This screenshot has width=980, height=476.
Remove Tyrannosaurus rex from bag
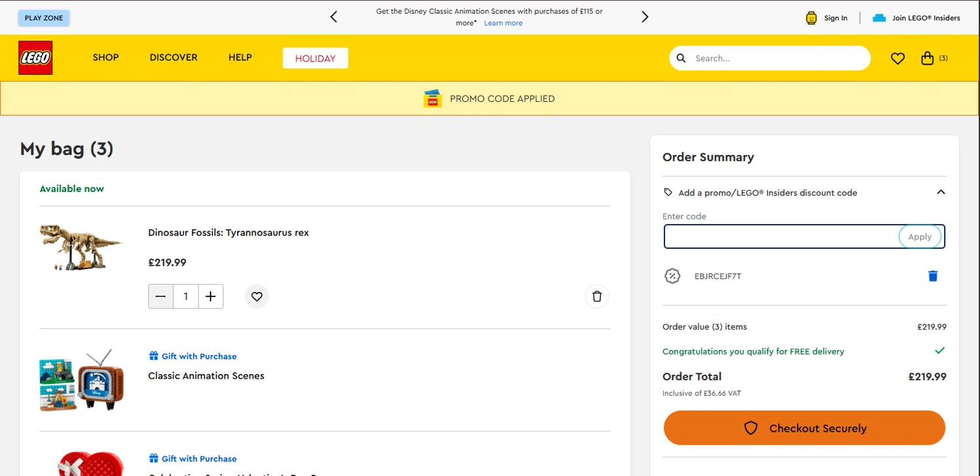click(x=596, y=296)
